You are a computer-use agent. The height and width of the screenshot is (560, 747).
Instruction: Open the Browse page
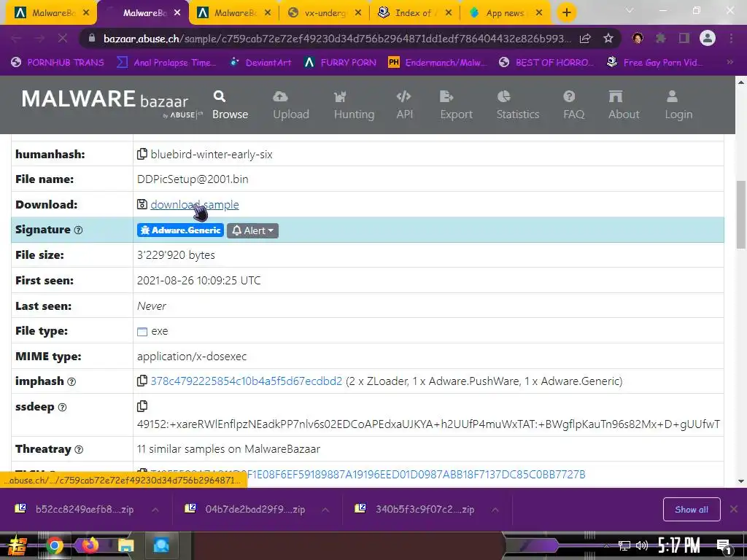point(230,105)
